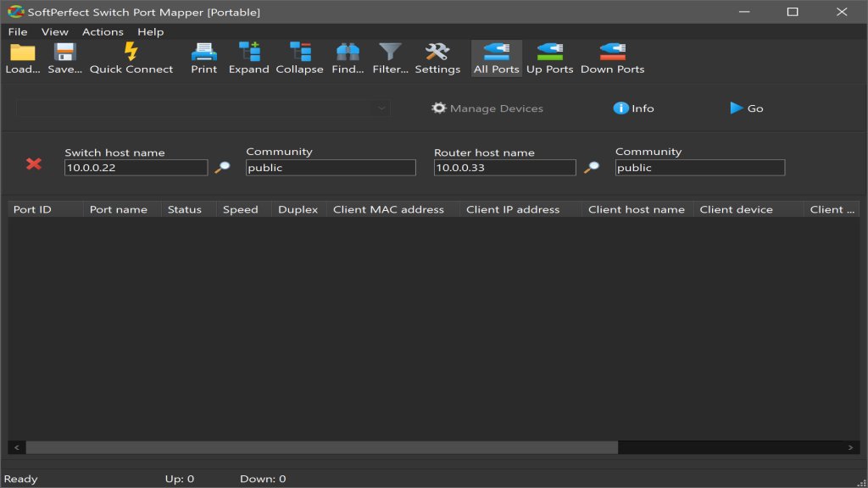Click magnifier next to Switch host name
The height and width of the screenshot is (488, 868).
pos(223,167)
